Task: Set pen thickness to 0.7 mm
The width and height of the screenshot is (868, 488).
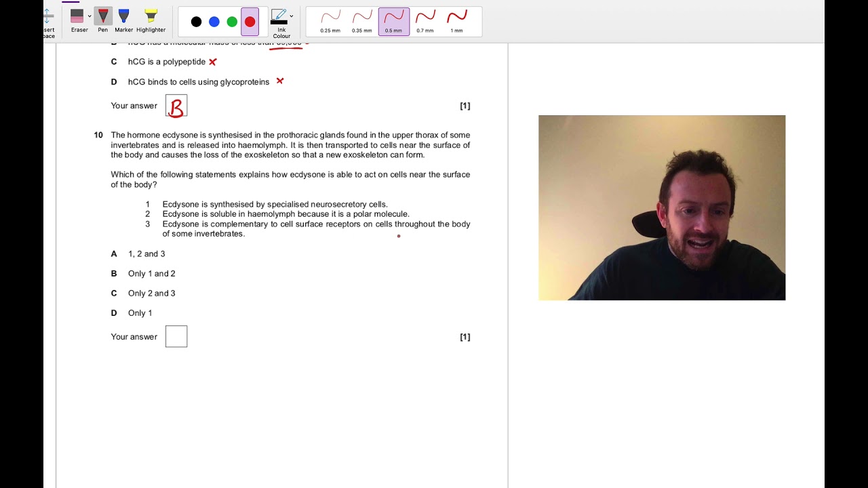Action: pyautogui.click(x=425, y=21)
